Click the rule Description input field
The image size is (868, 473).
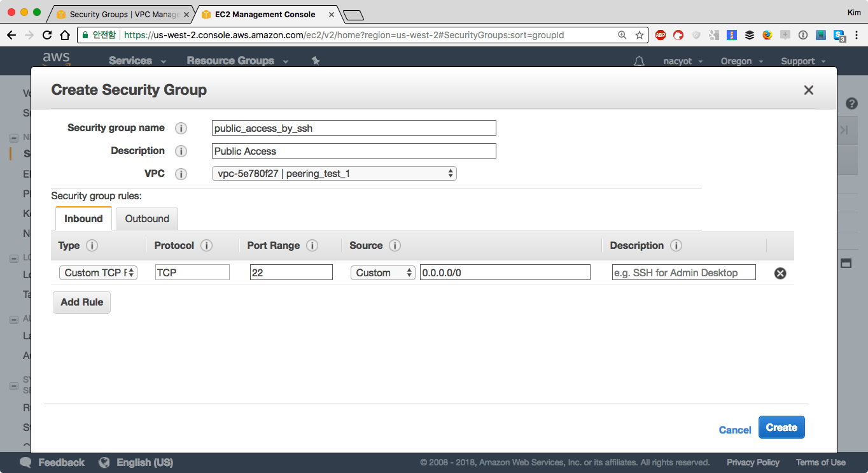click(683, 272)
